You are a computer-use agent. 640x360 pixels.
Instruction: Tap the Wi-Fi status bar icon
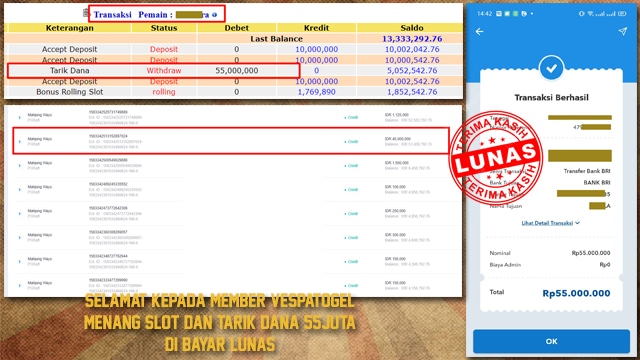590,13
